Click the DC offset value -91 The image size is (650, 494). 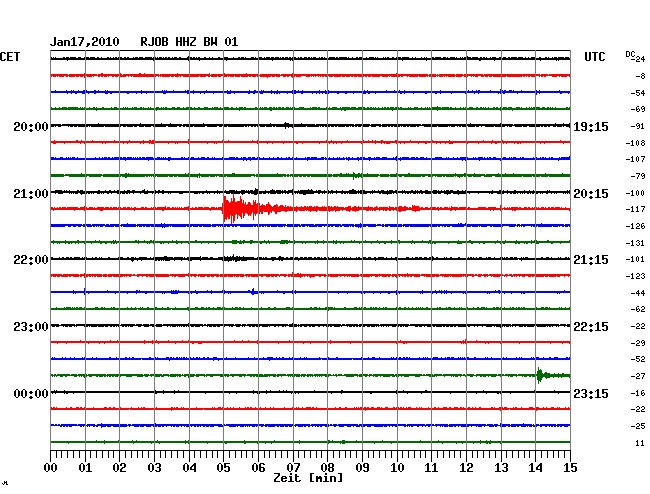(638, 126)
